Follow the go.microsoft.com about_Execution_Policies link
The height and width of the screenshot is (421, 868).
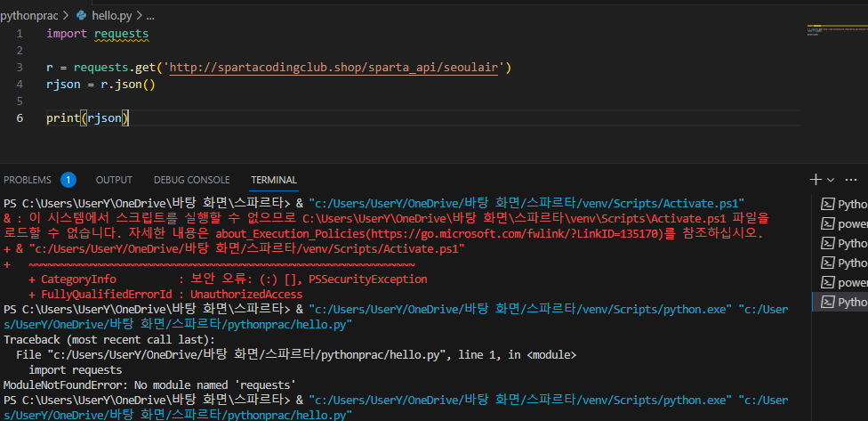pyautogui.click(x=516, y=234)
